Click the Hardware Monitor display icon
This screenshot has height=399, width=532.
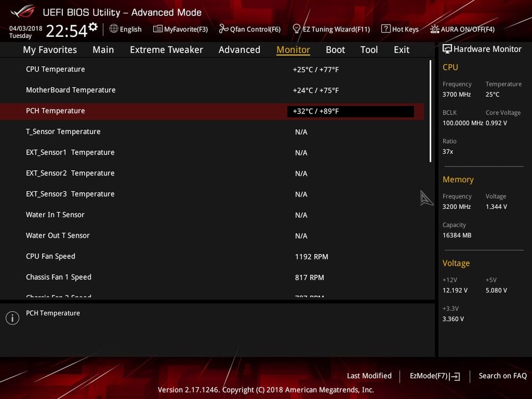point(447,49)
